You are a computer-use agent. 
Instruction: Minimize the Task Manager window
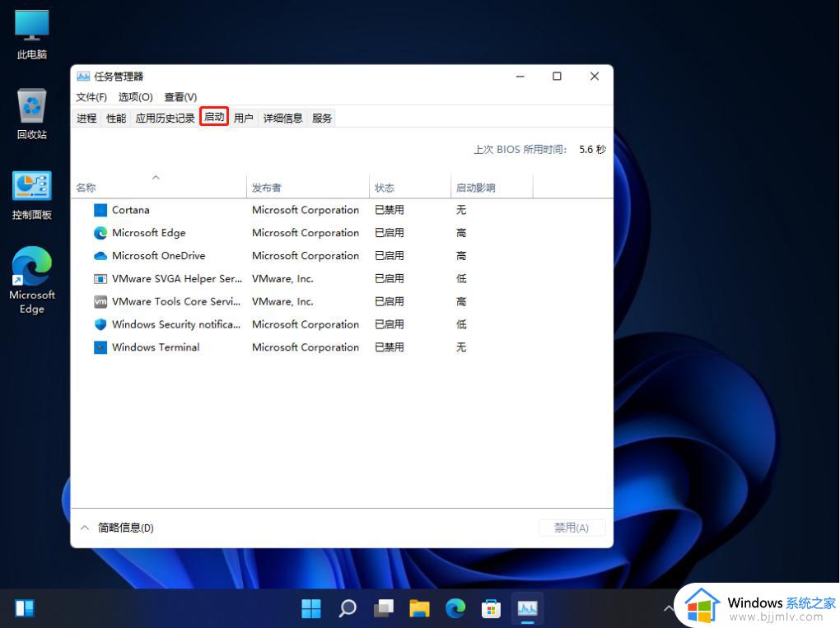[520, 77]
